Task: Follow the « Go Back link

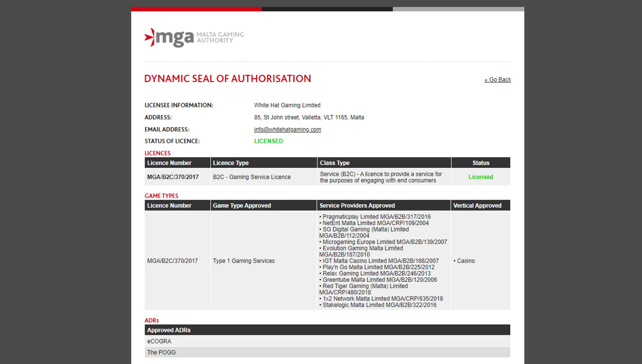Action: click(x=498, y=80)
